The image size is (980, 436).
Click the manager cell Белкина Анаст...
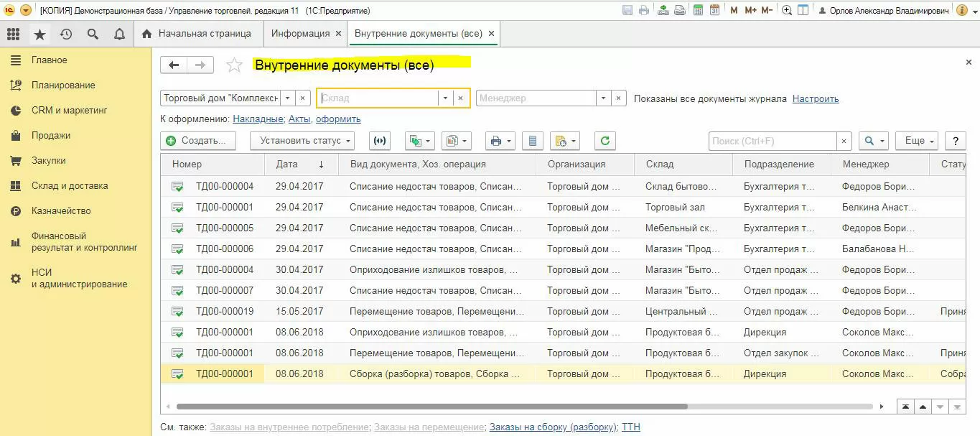tap(879, 208)
